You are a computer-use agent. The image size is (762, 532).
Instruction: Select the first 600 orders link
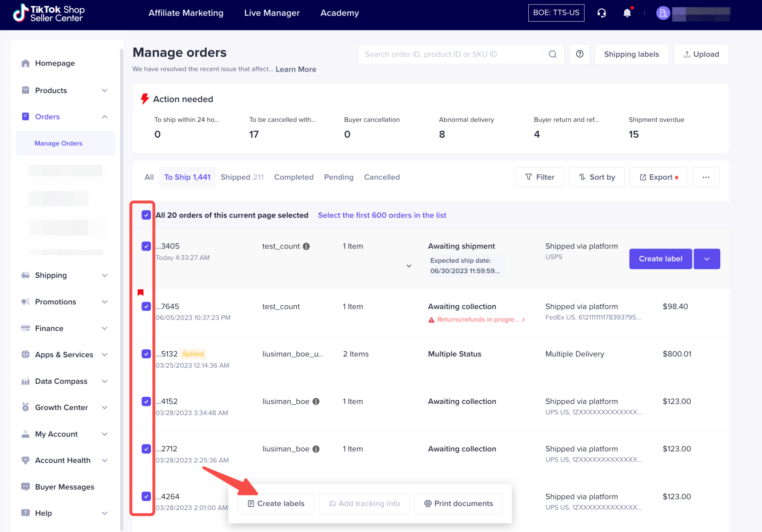[x=382, y=215]
